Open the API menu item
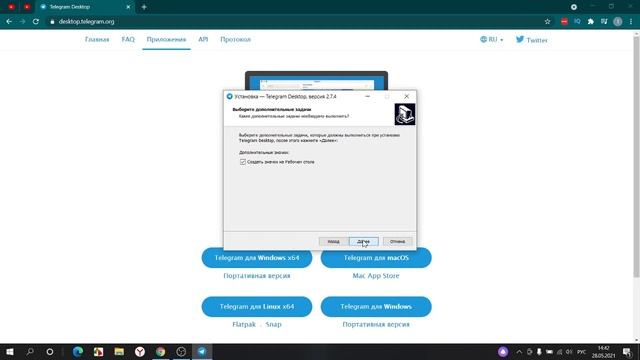 (203, 40)
